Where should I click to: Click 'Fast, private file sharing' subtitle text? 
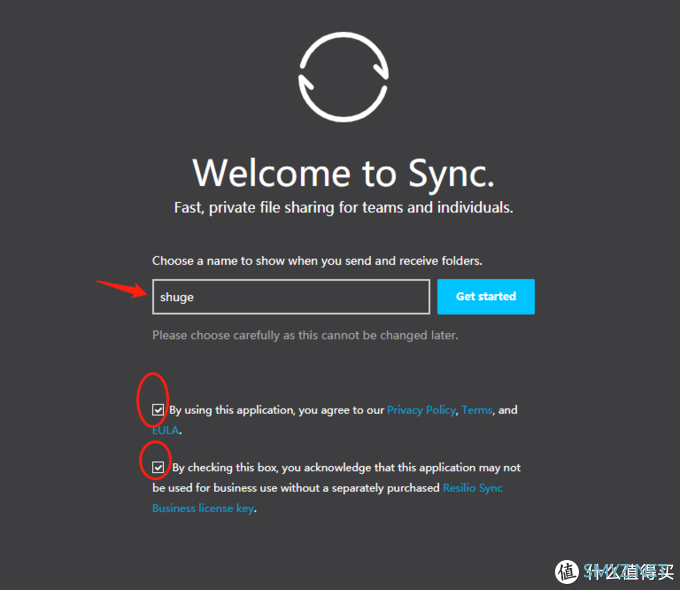tap(343, 208)
